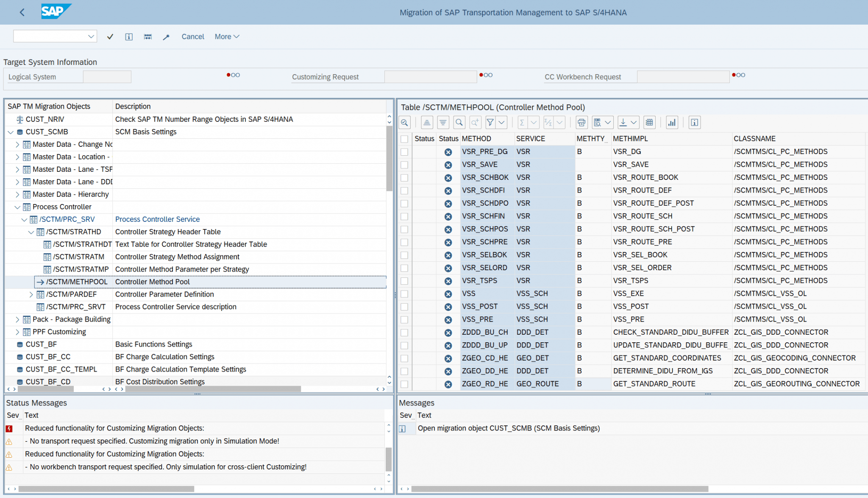Image resolution: width=868 pixels, height=498 pixels.
Task: Click the Messages panel horizontal scrollbar
Action: pos(559,489)
